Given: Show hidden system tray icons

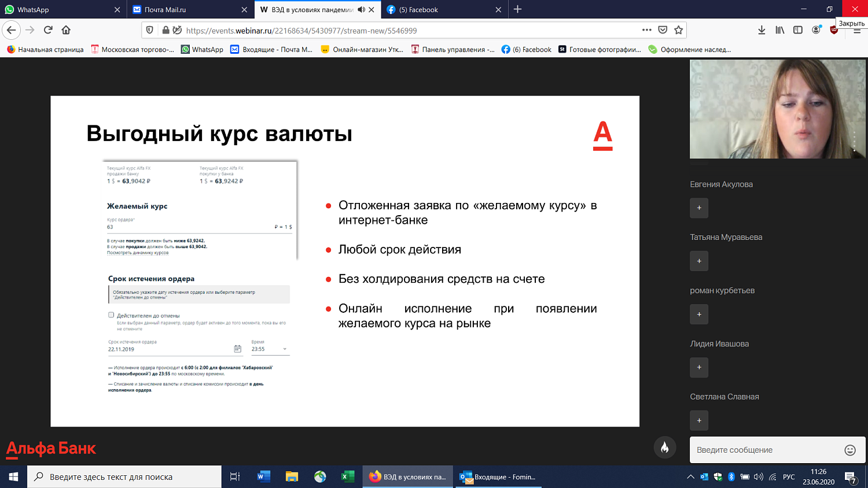Looking at the screenshot, I should pos(690,477).
